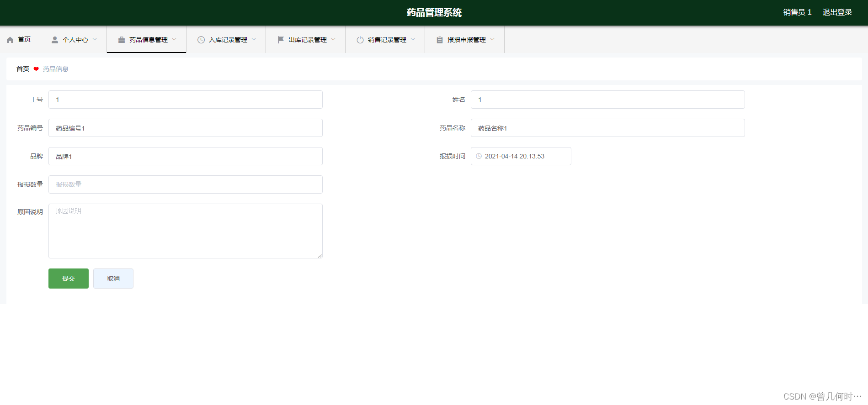This screenshot has height=405, width=868.
Task: Open the 报损时间 date-time picker
Action: 521,156
